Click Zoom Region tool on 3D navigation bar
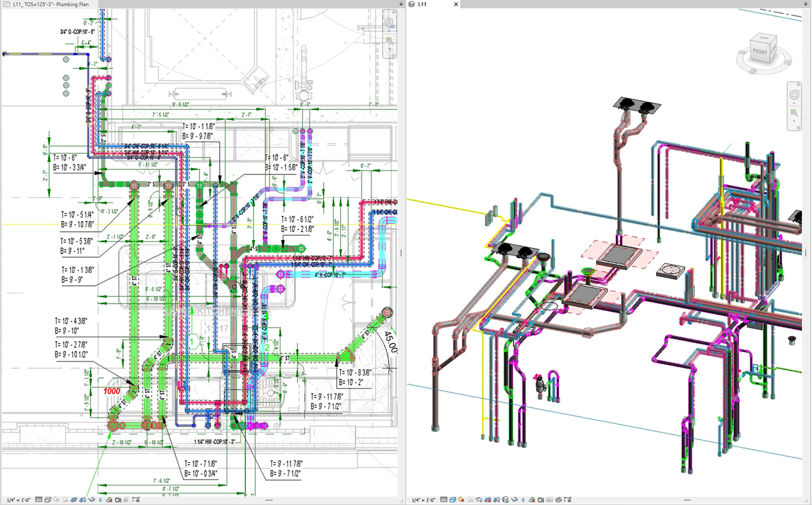 [794, 113]
